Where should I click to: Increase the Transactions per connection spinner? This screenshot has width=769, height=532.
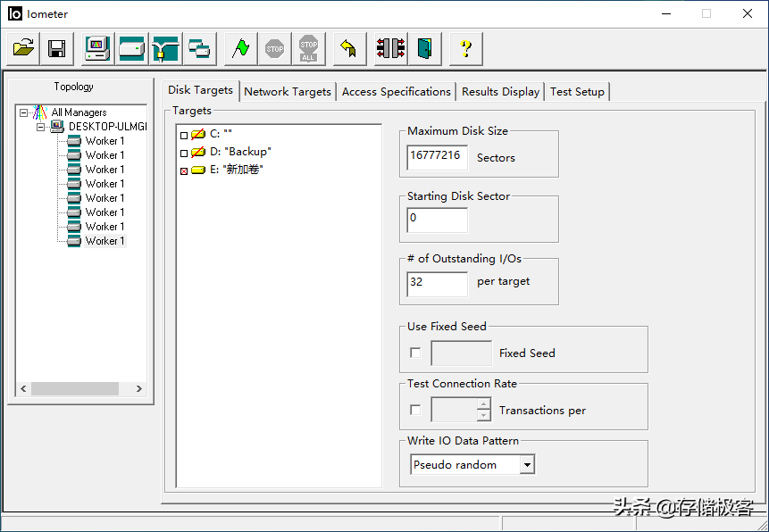point(483,404)
